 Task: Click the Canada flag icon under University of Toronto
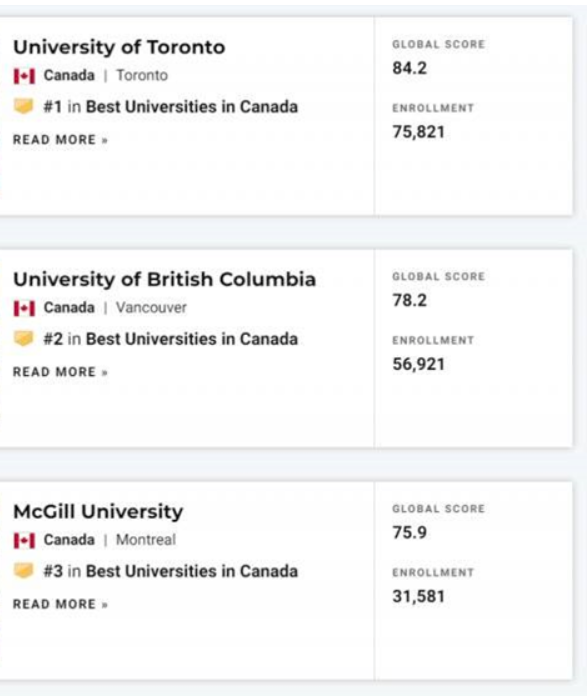point(24,76)
